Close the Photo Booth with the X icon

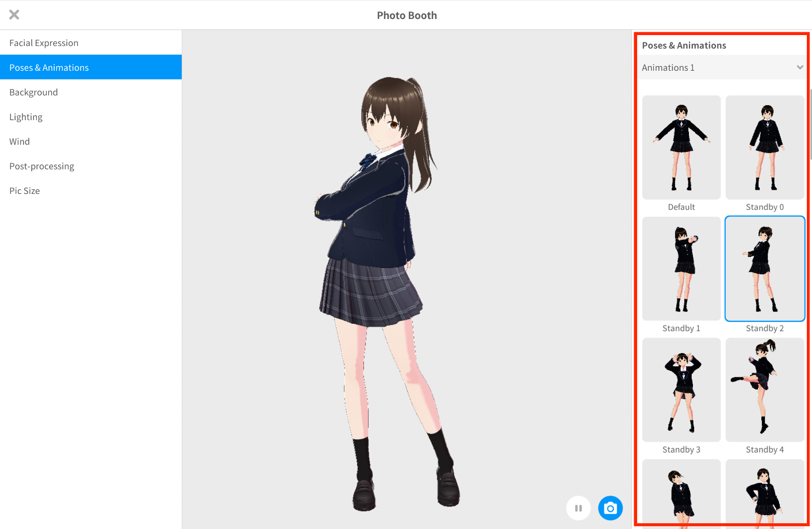click(14, 15)
